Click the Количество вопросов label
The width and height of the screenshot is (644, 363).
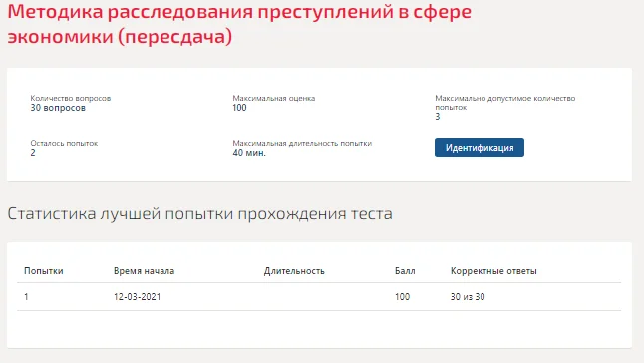(71, 98)
